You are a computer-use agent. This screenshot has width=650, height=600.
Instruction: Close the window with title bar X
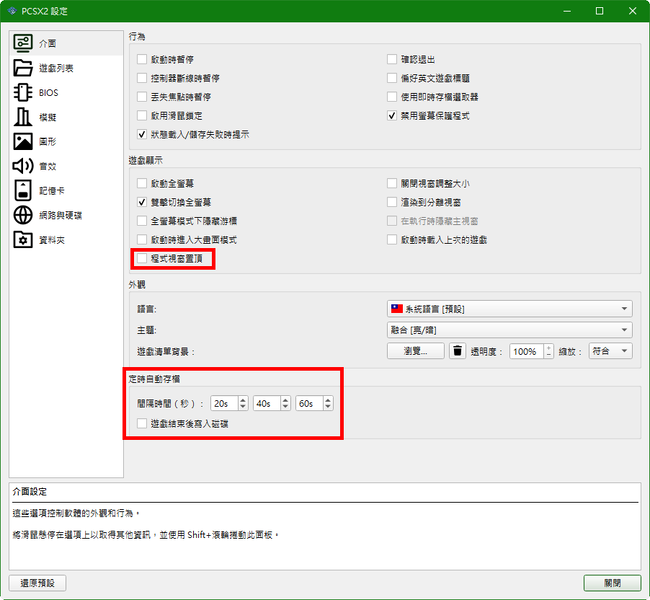tap(632, 11)
